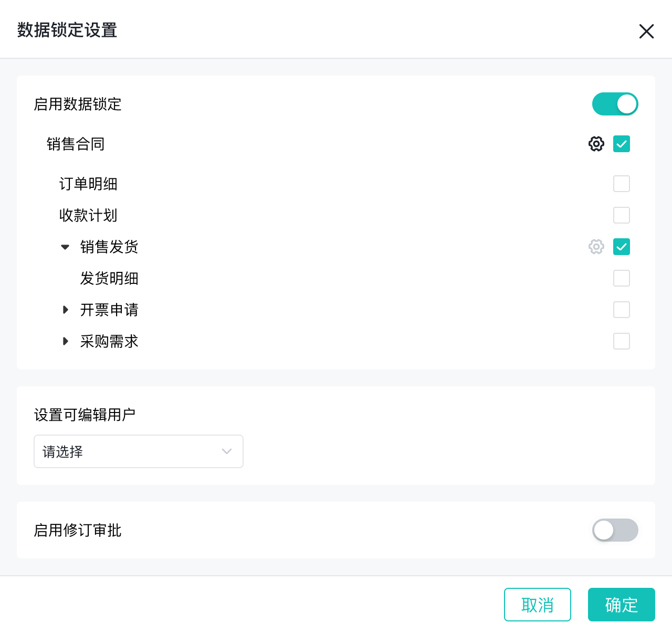Check the 开票申请 checkbox

[622, 310]
